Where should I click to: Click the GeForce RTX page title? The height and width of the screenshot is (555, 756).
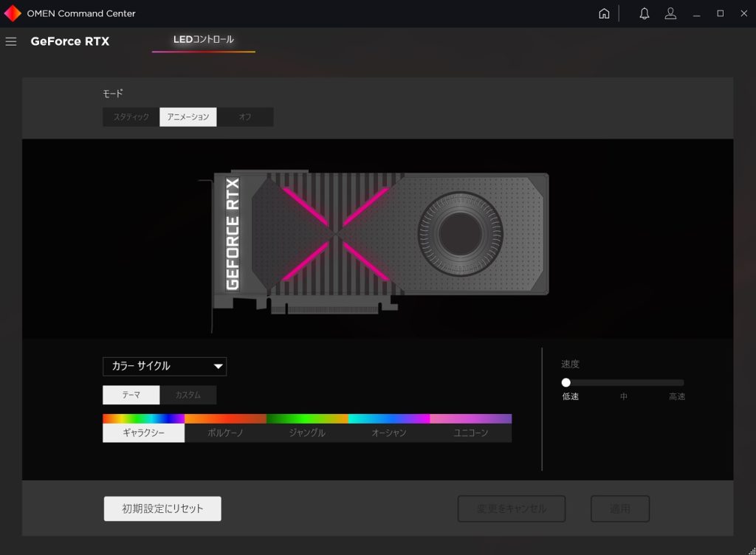(x=70, y=41)
